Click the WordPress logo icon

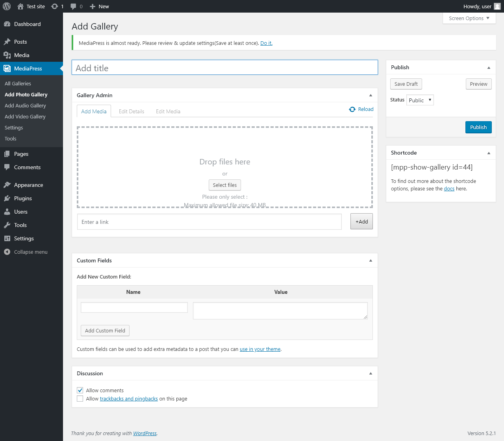[x=7, y=6]
